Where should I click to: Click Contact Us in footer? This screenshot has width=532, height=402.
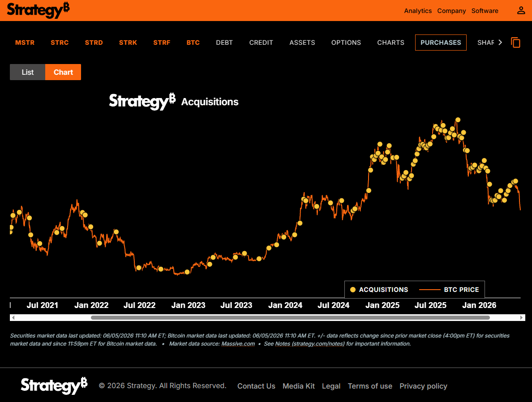(x=256, y=386)
